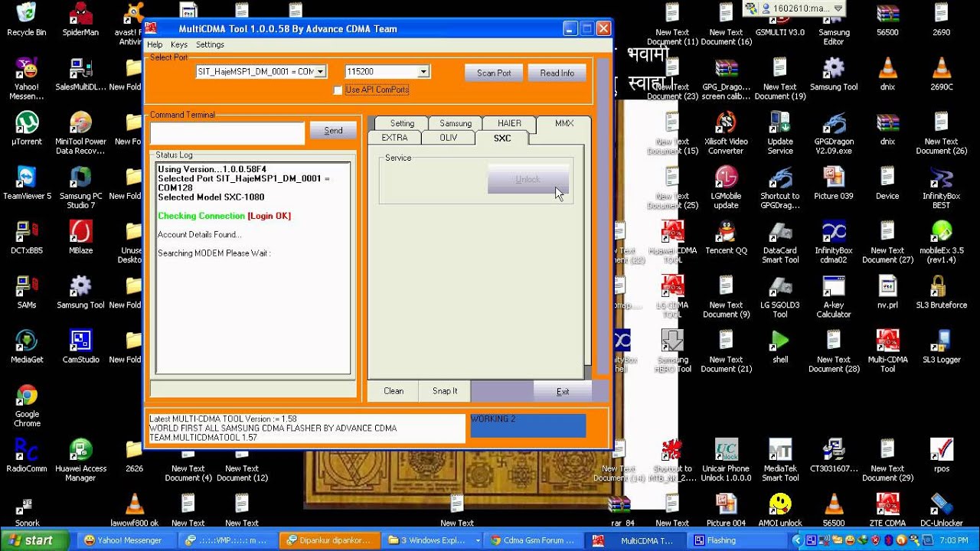Enable the Use API ComPorts checkbox
The width and height of the screenshot is (980, 551).
[x=338, y=90]
